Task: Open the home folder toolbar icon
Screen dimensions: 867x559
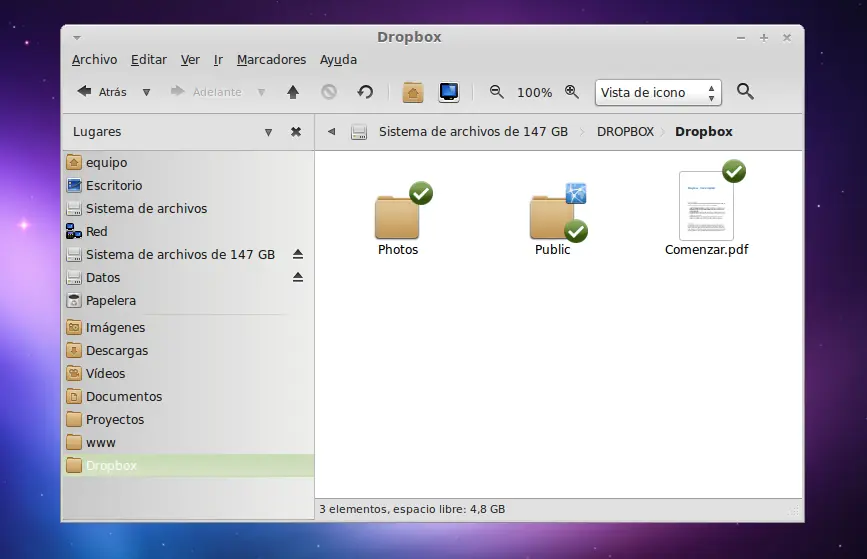Action: pos(412,92)
